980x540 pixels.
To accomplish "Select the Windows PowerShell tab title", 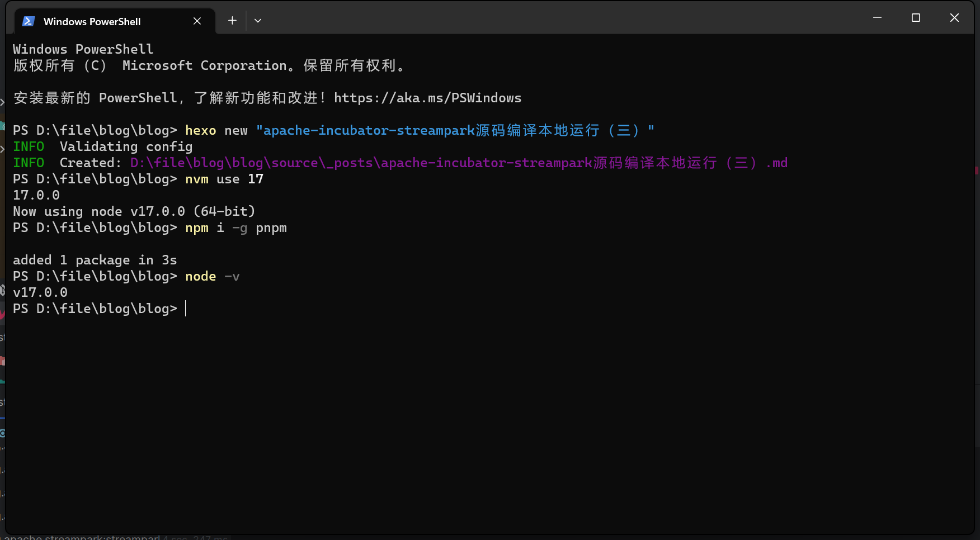I will [93, 21].
